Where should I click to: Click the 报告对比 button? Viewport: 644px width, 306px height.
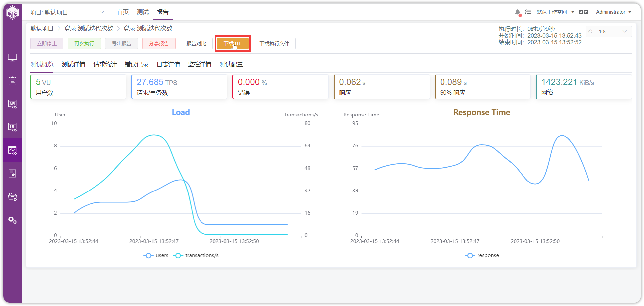click(x=196, y=44)
